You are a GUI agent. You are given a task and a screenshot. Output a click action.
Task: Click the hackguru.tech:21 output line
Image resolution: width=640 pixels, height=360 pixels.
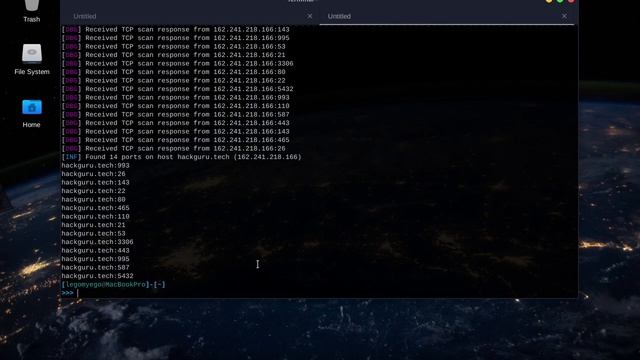pyautogui.click(x=93, y=225)
